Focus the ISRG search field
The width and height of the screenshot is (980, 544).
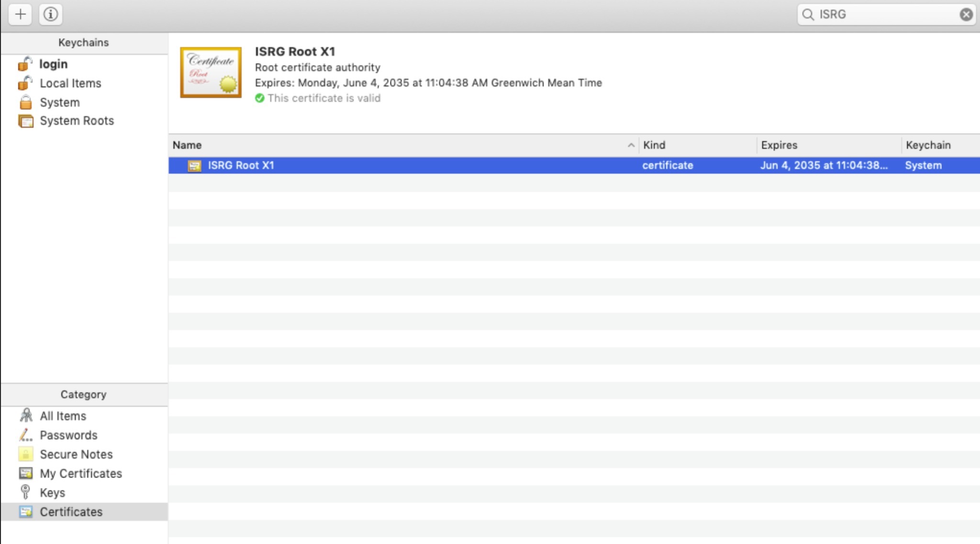886,14
